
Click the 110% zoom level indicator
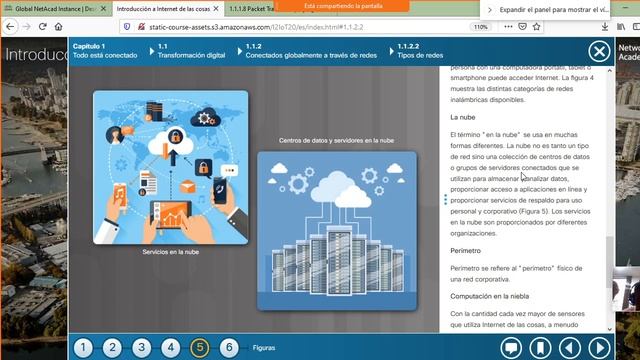(480, 27)
